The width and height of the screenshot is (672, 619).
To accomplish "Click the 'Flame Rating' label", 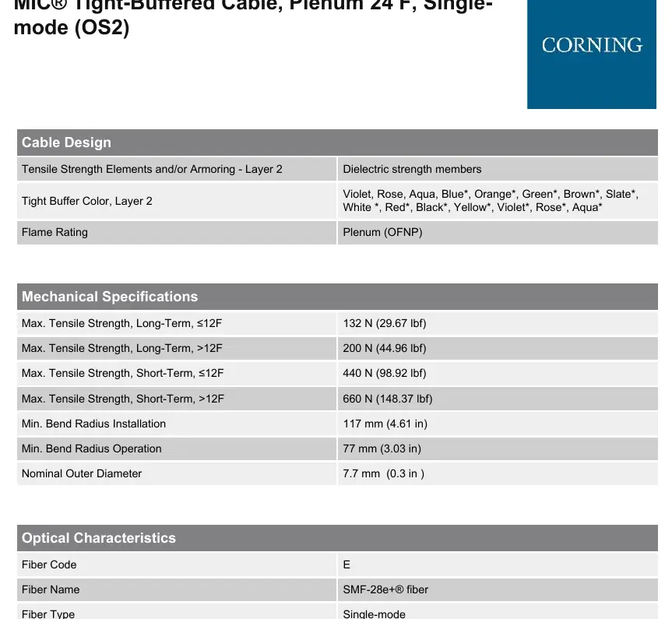I will point(55,232).
